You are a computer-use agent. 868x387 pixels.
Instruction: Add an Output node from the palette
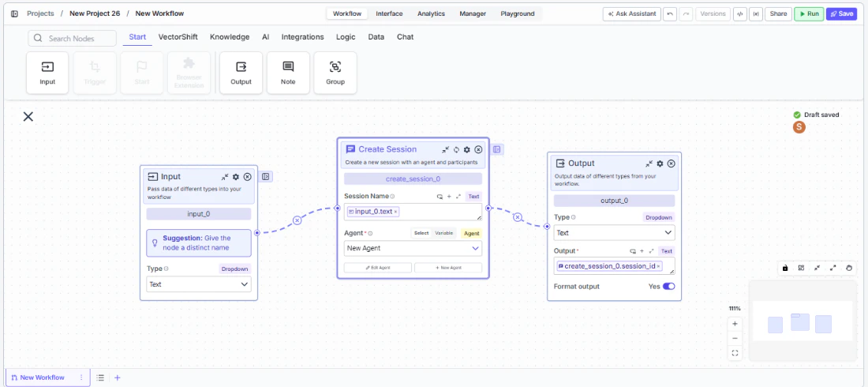coord(241,73)
